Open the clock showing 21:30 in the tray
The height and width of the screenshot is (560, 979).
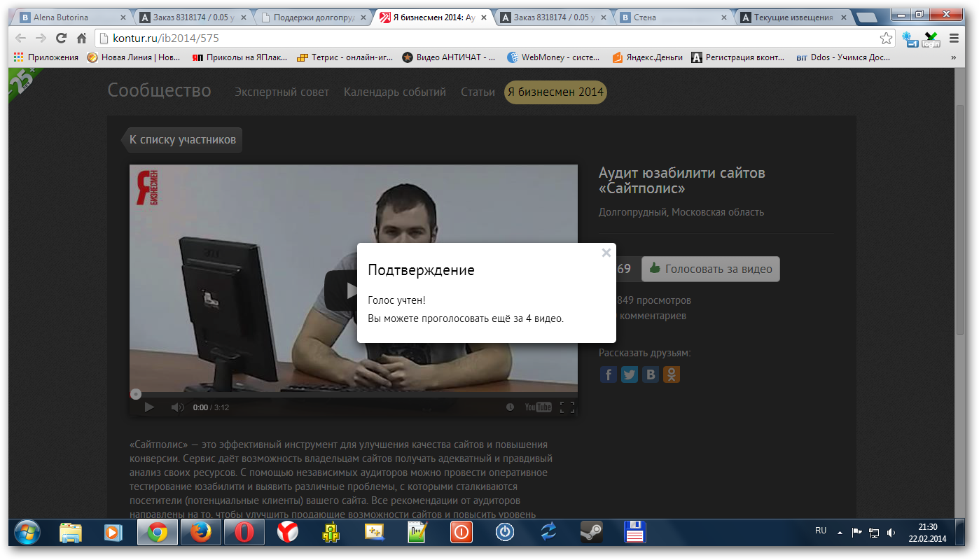[927, 533]
